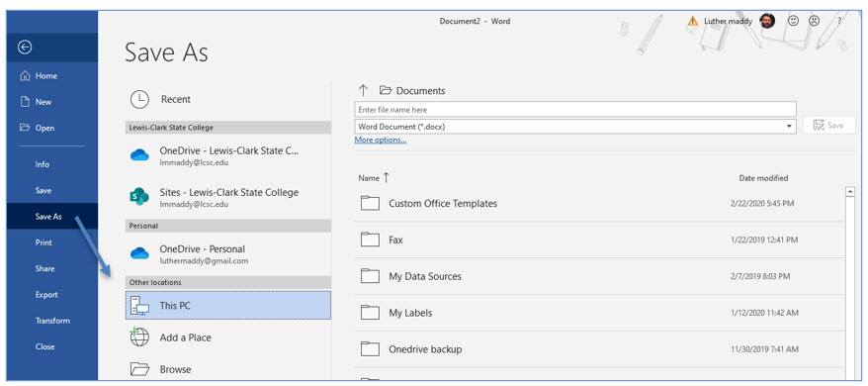
Task: Click the Custom Office Templates folder icon
Action: point(370,203)
